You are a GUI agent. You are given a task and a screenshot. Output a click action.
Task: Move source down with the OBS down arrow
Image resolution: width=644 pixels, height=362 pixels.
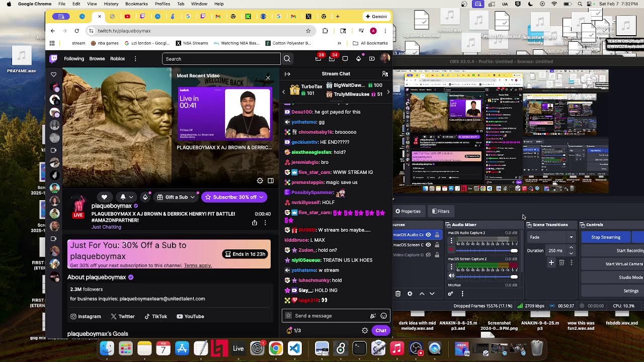(x=432, y=294)
